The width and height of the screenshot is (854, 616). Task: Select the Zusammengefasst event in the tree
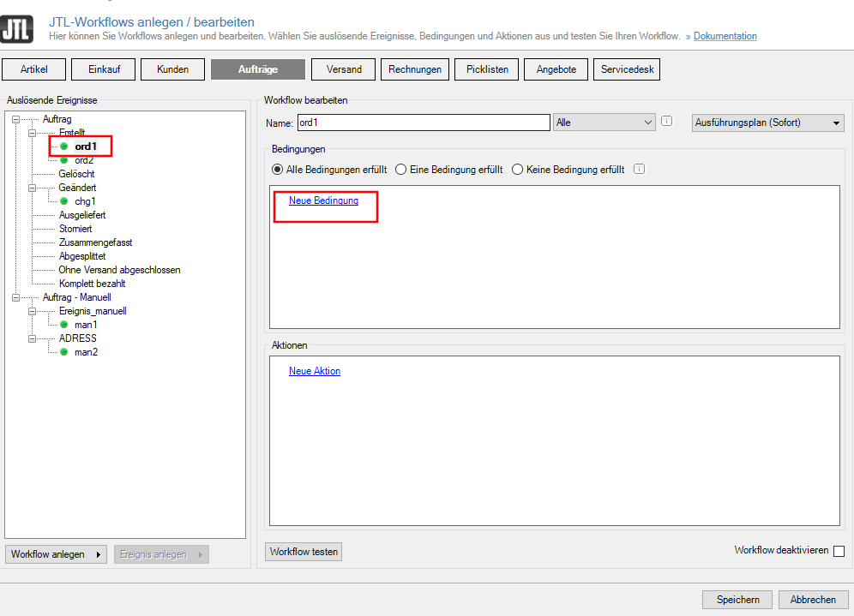(95, 242)
